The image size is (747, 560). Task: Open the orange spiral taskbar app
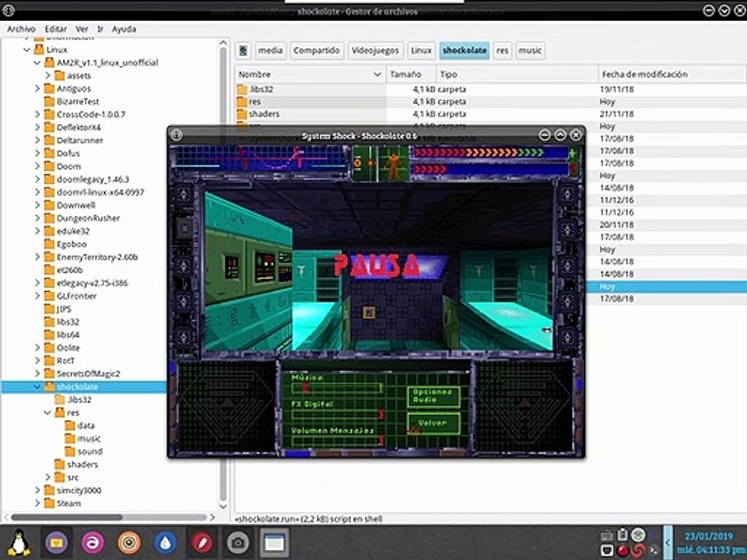click(129, 542)
